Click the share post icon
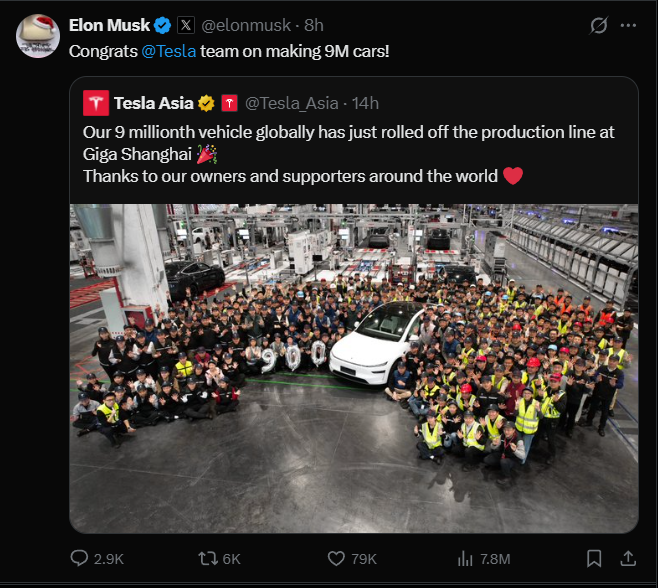 628,558
